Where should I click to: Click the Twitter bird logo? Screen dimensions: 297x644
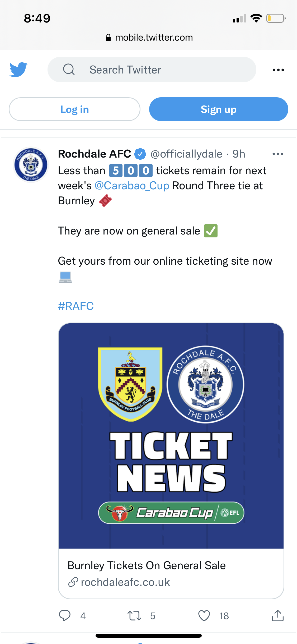pos(18,70)
